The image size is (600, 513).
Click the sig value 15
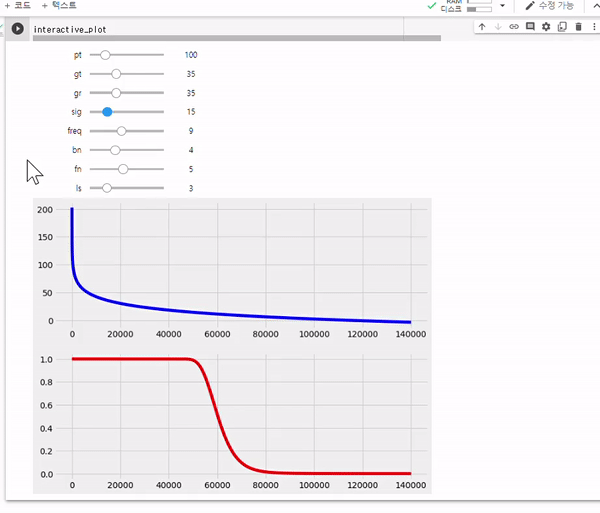click(191, 112)
